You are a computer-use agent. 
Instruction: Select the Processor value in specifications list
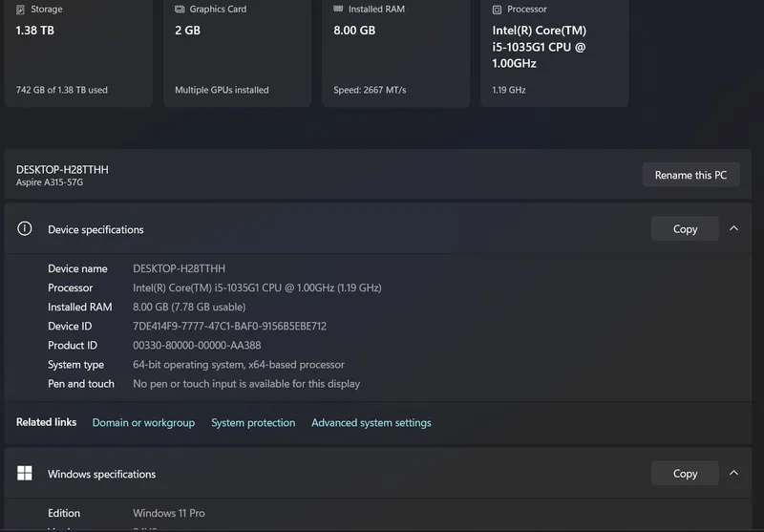(x=257, y=287)
